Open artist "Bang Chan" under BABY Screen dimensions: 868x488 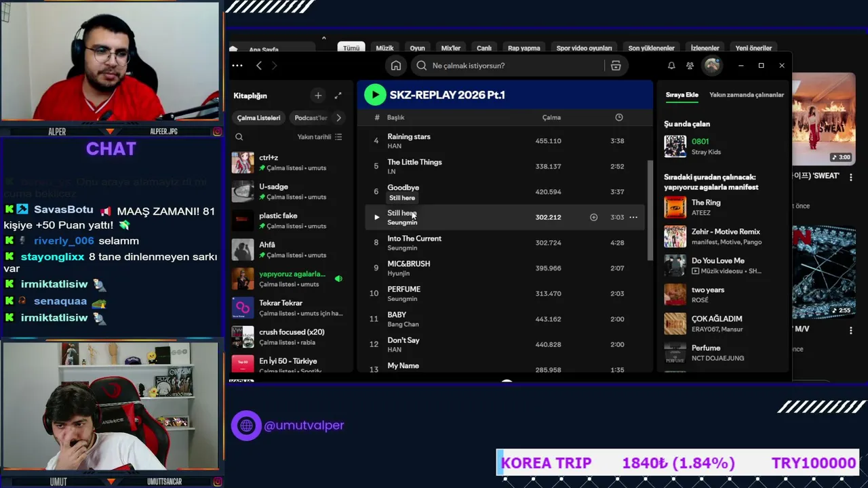(403, 325)
